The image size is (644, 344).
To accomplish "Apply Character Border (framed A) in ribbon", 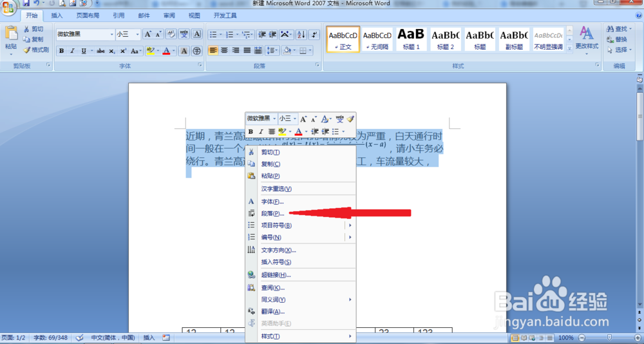I will coord(197,34).
